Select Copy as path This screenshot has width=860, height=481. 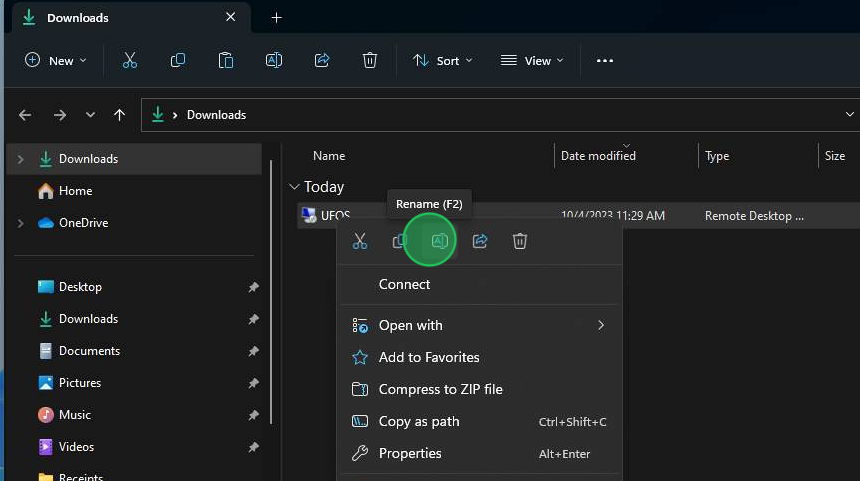pyautogui.click(x=478, y=421)
